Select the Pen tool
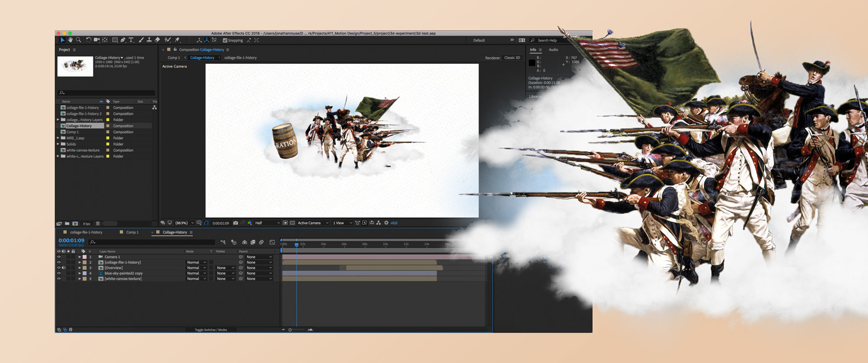This screenshot has height=363, width=868. [x=123, y=40]
